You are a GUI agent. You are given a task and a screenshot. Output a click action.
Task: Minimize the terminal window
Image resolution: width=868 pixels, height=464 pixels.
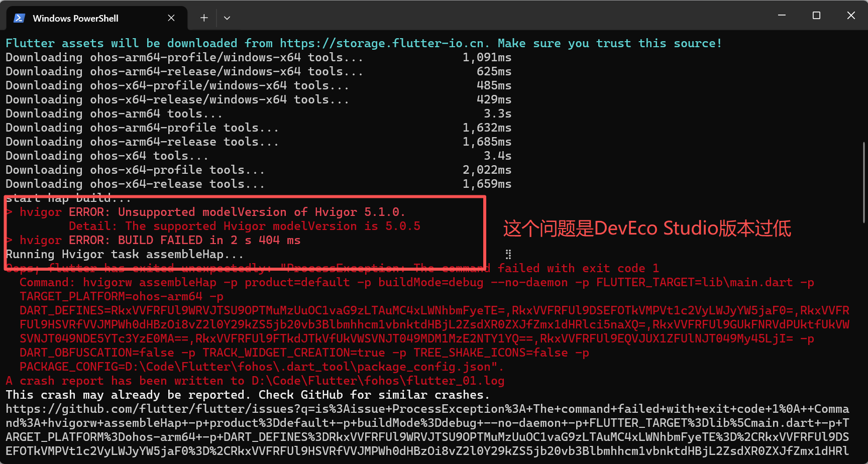pos(782,16)
